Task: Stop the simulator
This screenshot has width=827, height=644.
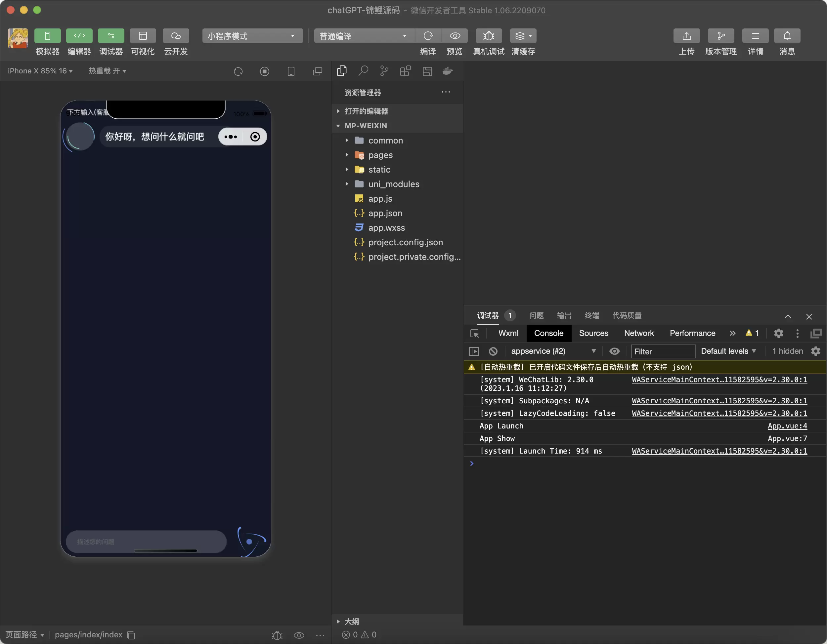Action: coord(265,71)
